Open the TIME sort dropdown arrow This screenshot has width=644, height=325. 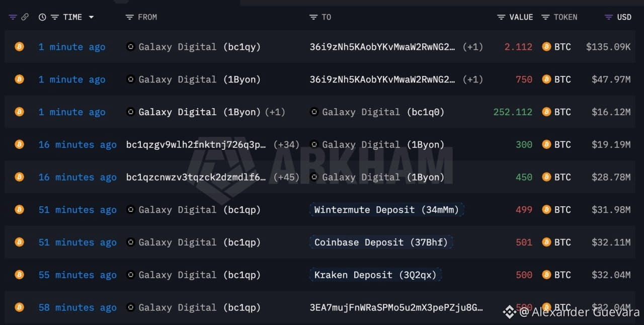(91, 17)
